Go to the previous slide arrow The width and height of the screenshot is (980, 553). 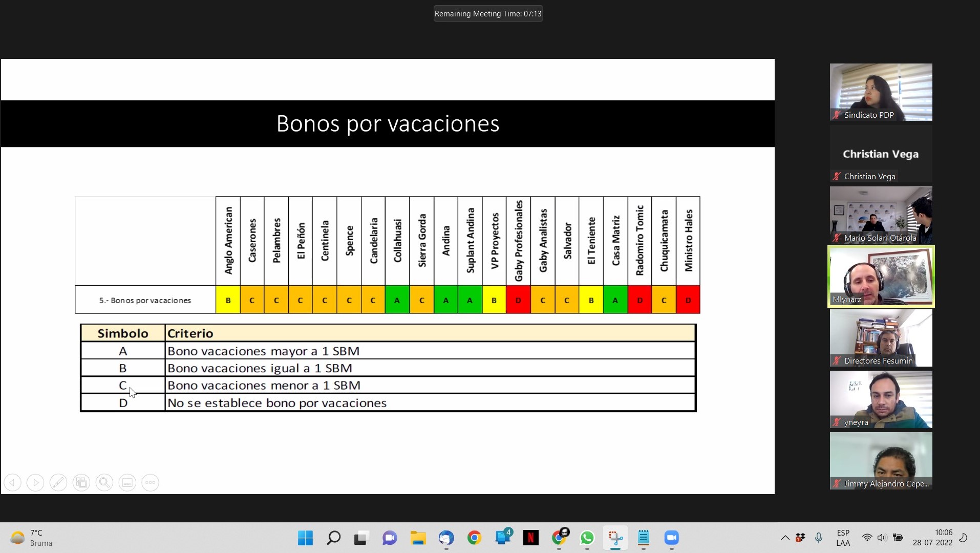click(x=13, y=482)
